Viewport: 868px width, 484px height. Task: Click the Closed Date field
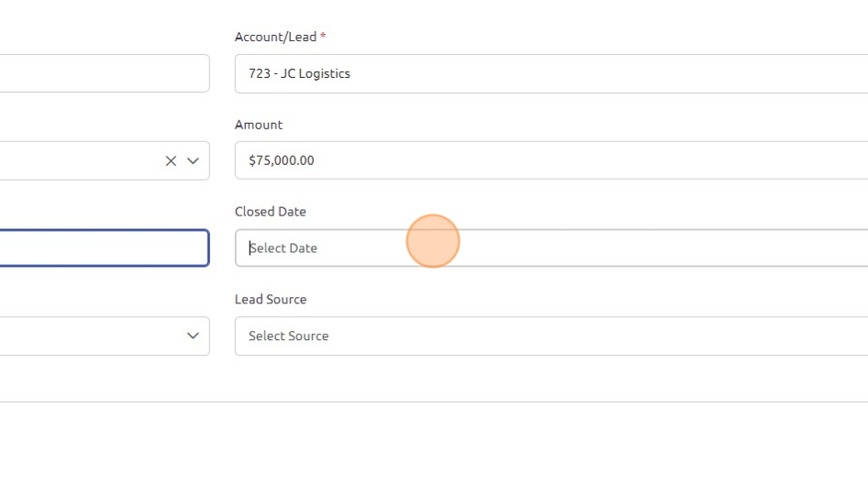pos(551,248)
